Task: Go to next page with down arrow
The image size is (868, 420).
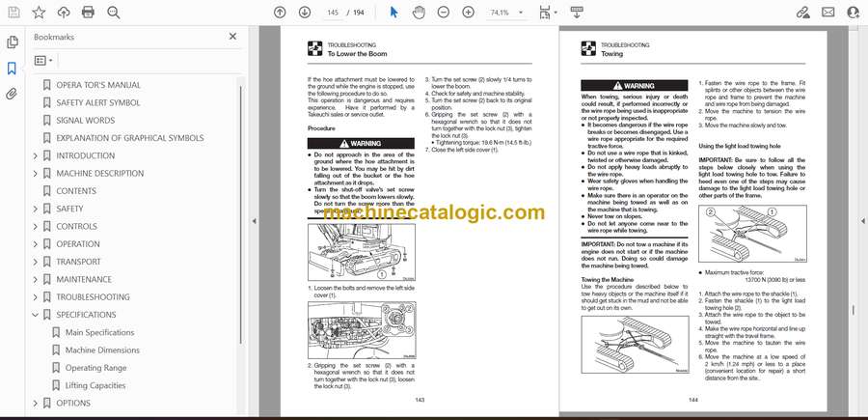Action: 305,13
